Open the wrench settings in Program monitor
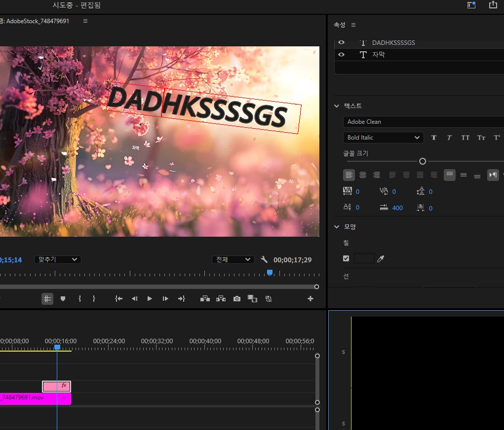The image size is (504, 430). coord(264,259)
